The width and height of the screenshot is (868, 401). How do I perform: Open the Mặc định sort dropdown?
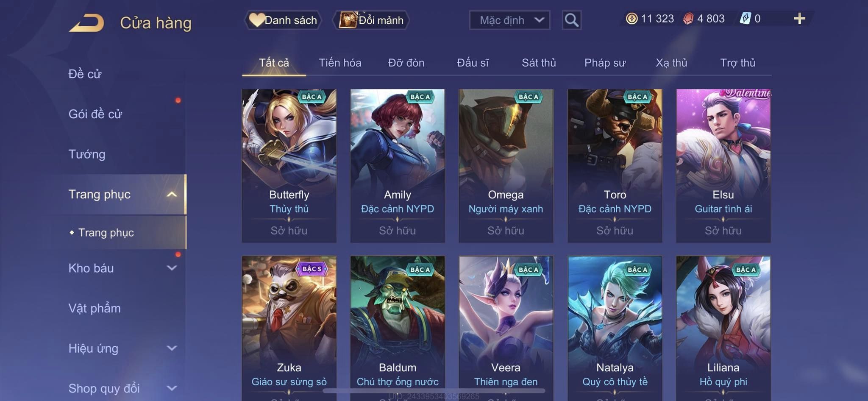(x=509, y=20)
